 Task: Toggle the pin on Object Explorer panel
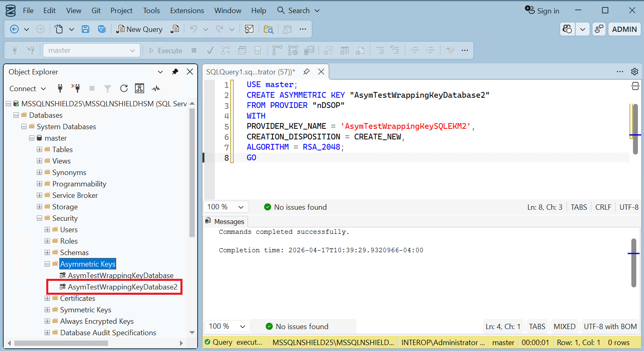tap(175, 72)
